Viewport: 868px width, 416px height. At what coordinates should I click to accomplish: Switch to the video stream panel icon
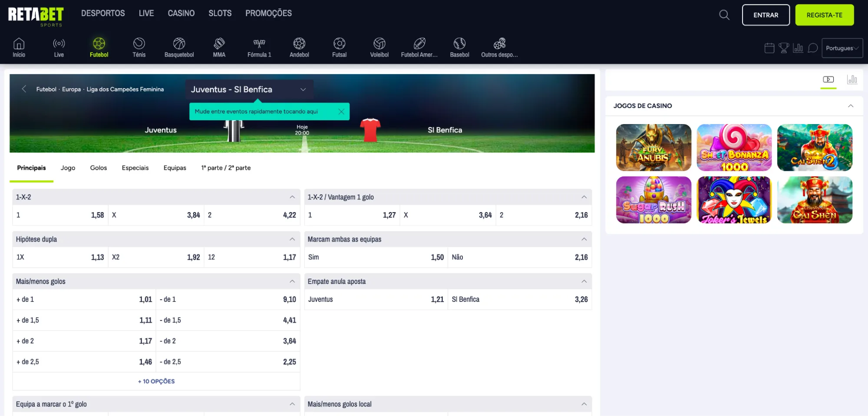click(828, 79)
